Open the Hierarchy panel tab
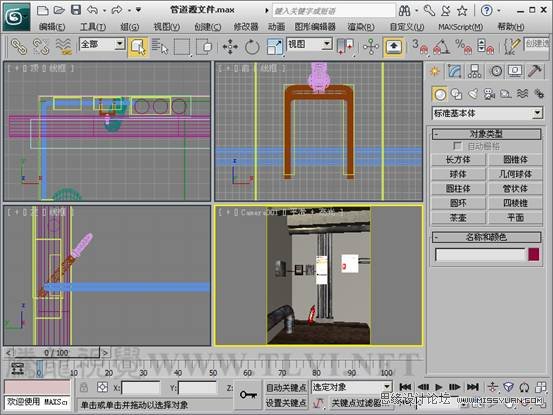The height and width of the screenshot is (415, 553). click(474, 72)
